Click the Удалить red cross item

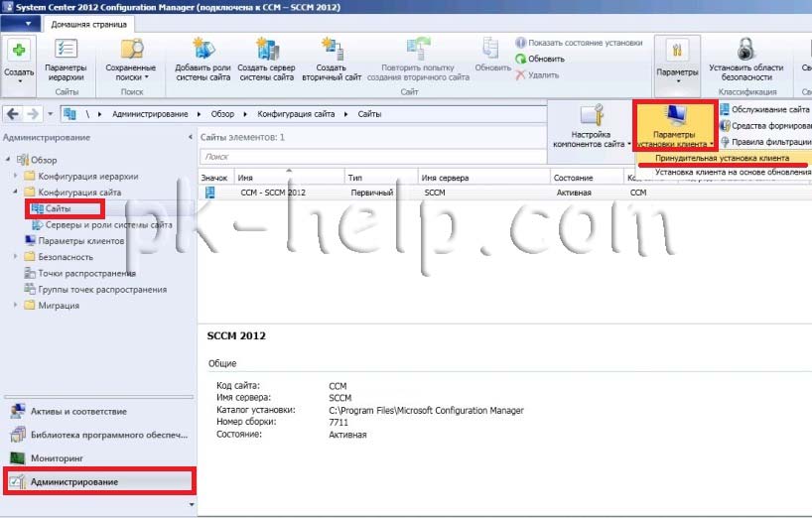click(x=537, y=75)
